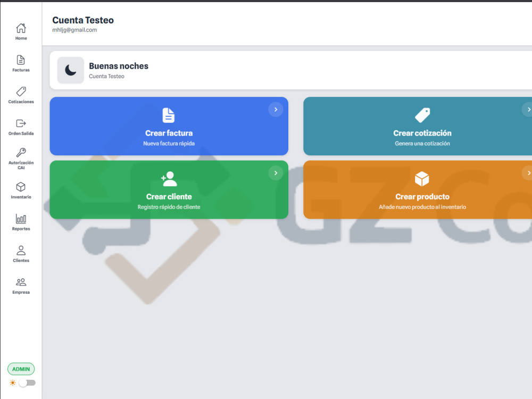Viewport: 532px width, 399px height.
Task: Open the Home icon in sidebar
Action: click(x=21, y=28)
